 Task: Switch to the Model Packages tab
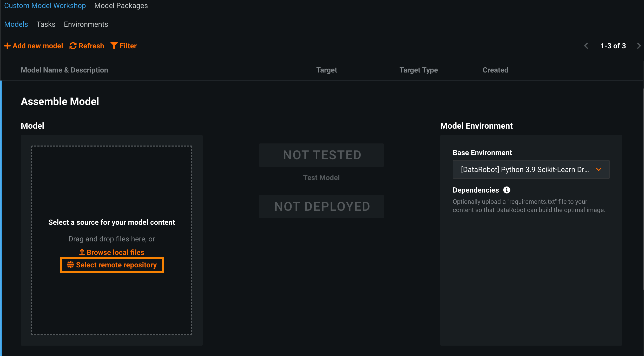(x=121, y=6)
